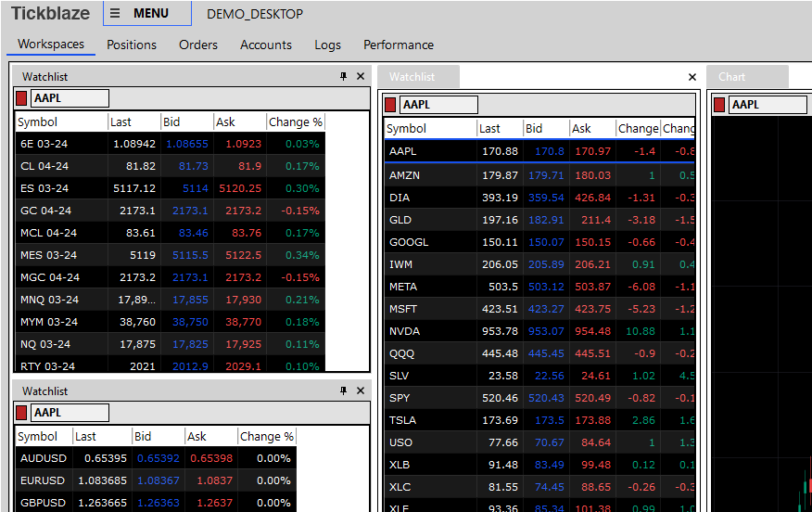Sort stocks Watchlist by Last column header
The image size is (812, 512).
pos(500,129)
